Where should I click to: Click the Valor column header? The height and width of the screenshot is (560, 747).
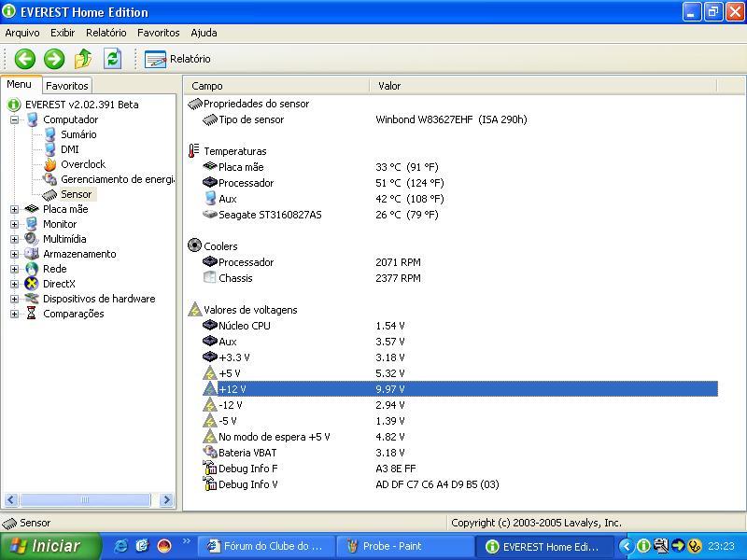[543, 86]
